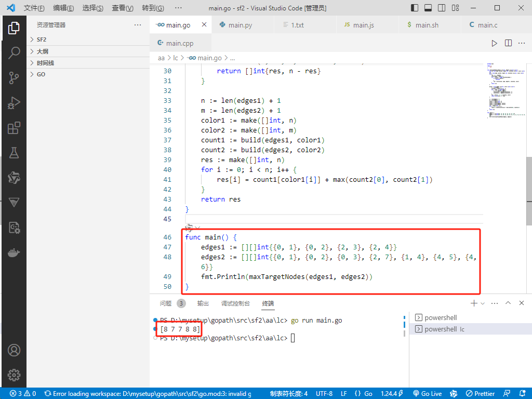Expand the GO section in Explorer
The height and width of the screenshot is (399, 532).
tap(88, 74)
